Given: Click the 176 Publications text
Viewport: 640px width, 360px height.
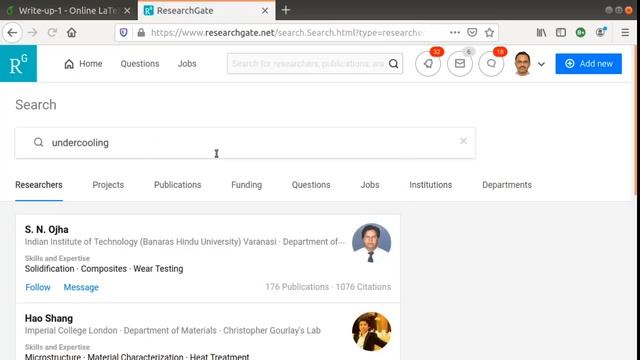Looking at the screenshot, I should click(x=297, y=287).
